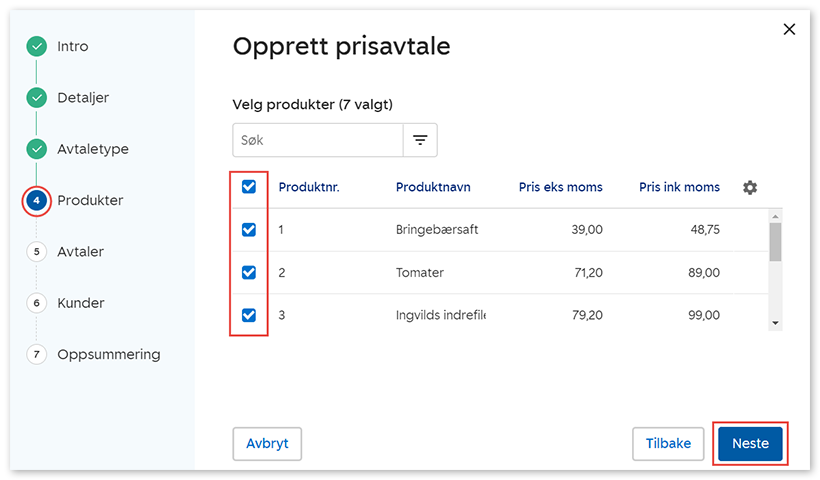
Task: Focus the Søk product search field
Action: (x=317, y=141)
